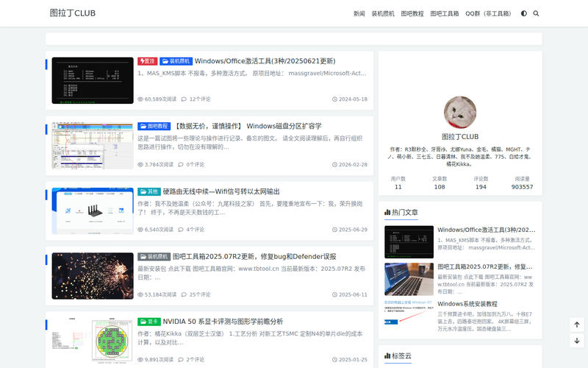Viewport: 588px width, 368px height.
Task: Click the 用户数 11 statistic
Action: click(398, 183)
